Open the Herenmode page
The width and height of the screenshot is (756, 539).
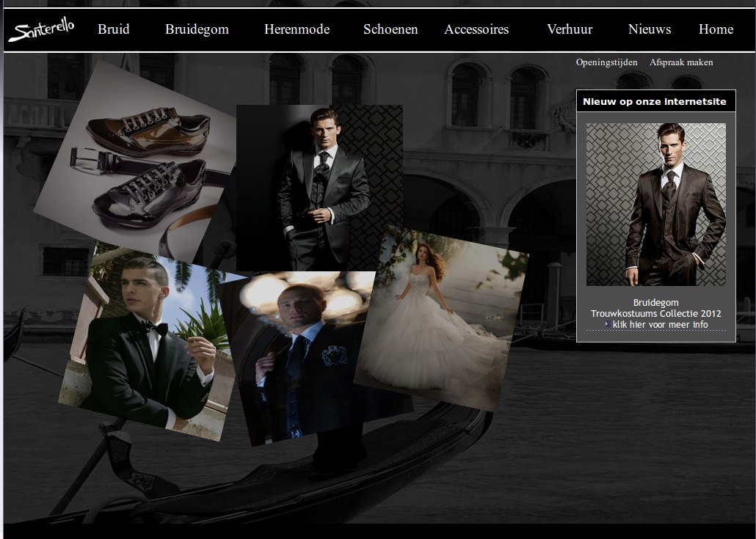[297, 29]
